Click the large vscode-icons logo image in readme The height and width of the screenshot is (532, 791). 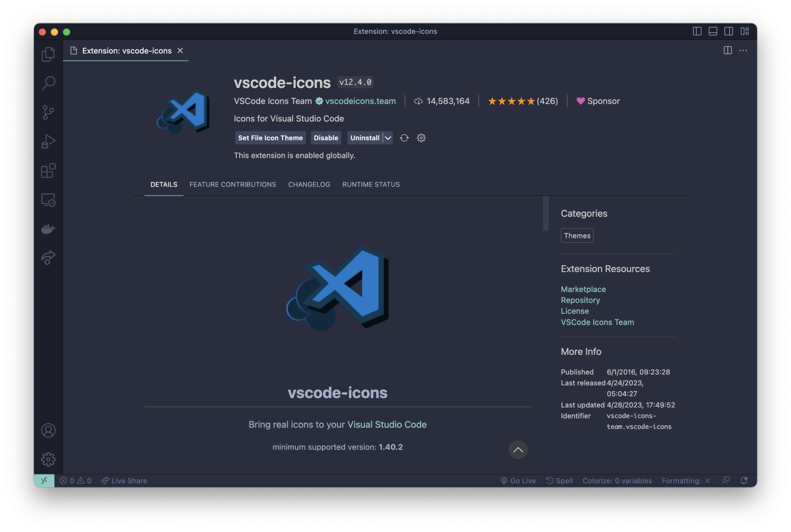[337, 288]
